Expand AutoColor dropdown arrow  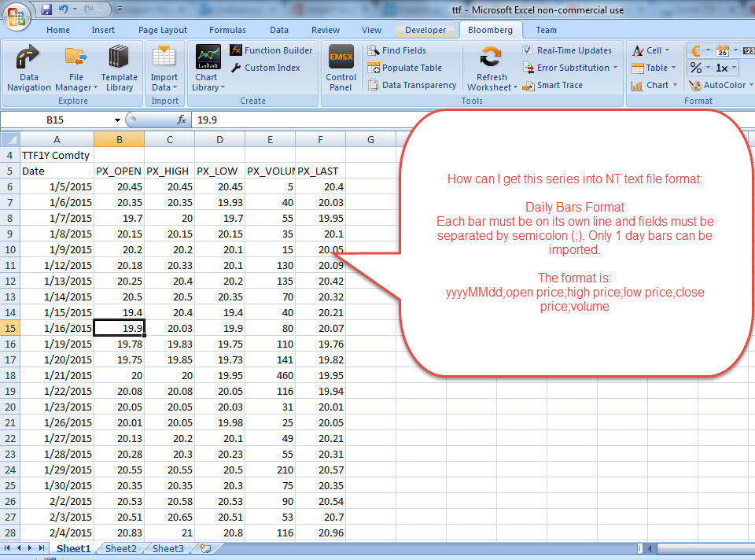[x=750, y=85]
